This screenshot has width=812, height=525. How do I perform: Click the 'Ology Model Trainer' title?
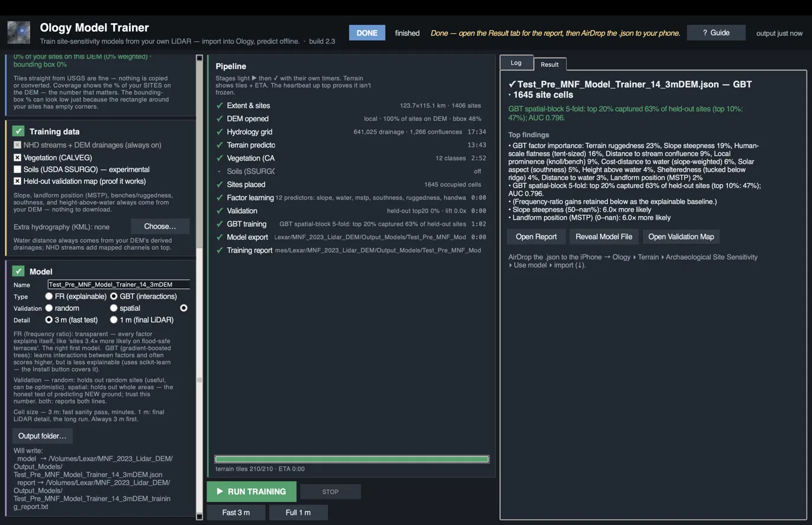coord(94,28)
